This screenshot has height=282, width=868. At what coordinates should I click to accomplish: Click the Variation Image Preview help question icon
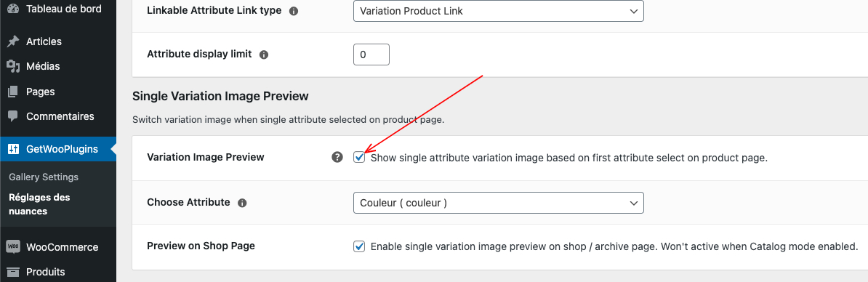(337, 158)
